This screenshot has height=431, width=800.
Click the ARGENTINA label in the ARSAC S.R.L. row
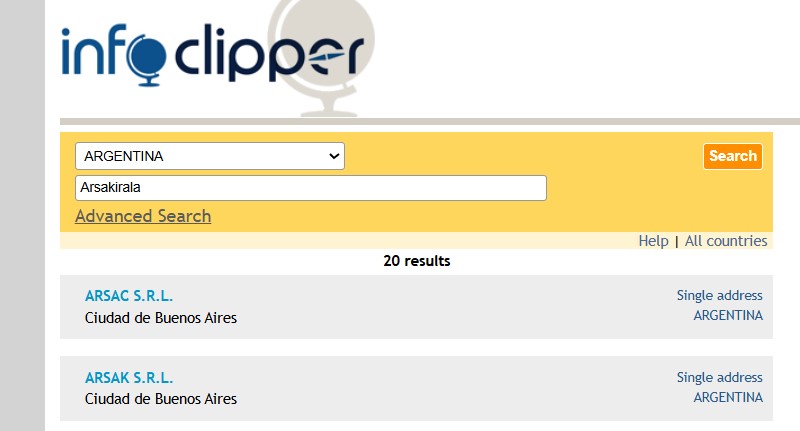pyautogui.click(x=727, y=315)
